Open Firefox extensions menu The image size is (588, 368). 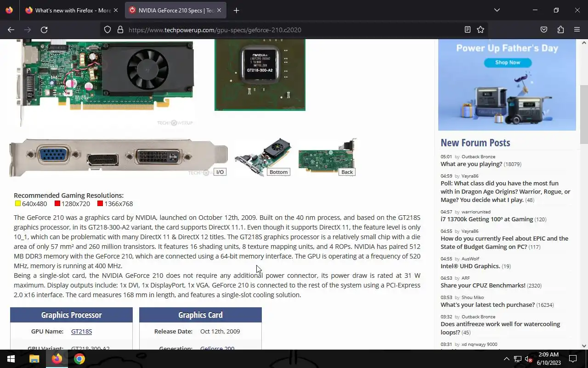(560, 29)
